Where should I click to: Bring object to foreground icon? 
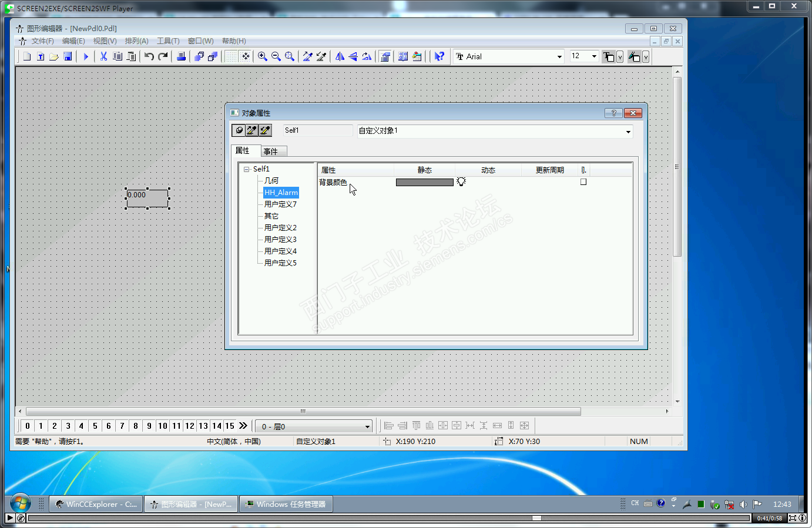[199, 56]
